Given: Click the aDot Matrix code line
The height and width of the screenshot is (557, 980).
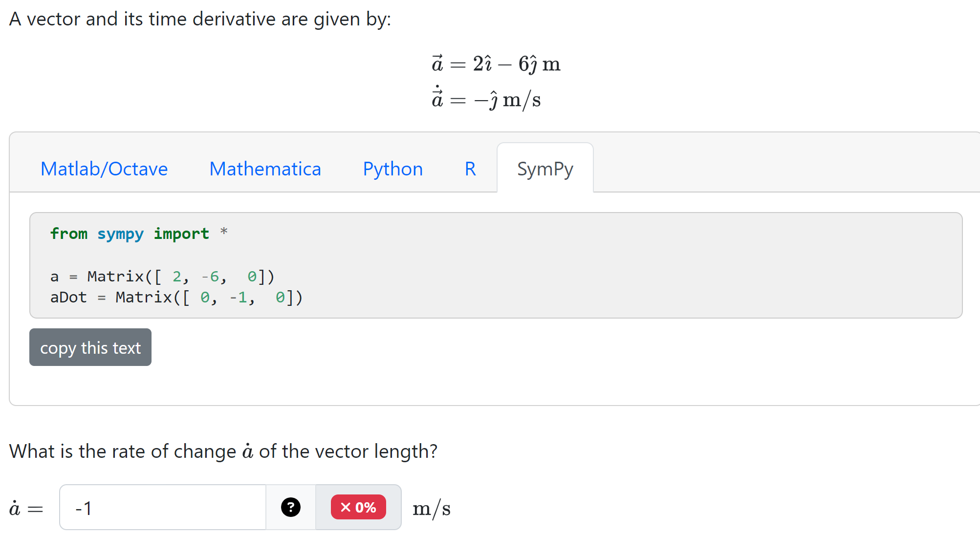Looking at the screenshot, I should pos(176,297).
